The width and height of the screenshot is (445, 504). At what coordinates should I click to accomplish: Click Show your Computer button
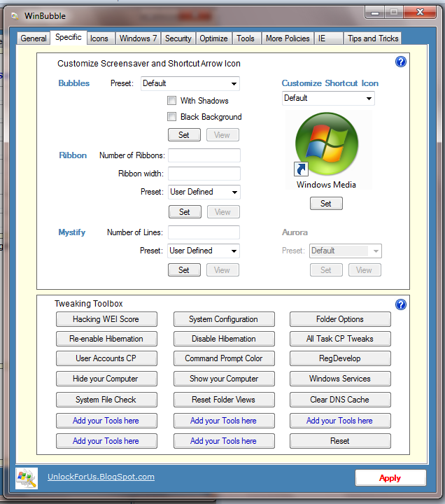(224, 379)
